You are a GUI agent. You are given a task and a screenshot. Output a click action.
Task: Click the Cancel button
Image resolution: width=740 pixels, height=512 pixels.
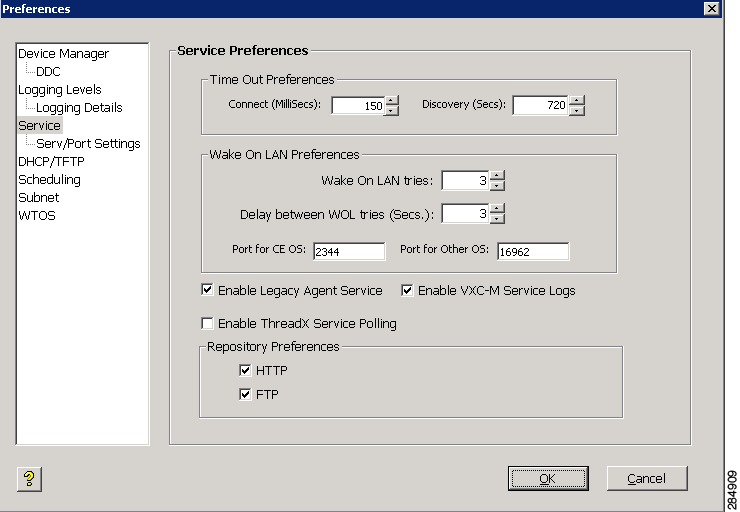click(x=647, y=478)
